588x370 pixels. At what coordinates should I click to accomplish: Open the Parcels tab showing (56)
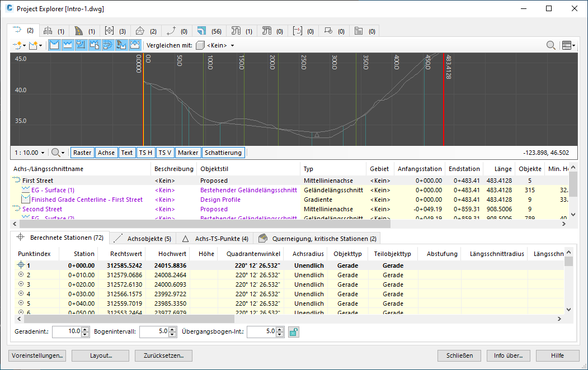coord(209,31)
